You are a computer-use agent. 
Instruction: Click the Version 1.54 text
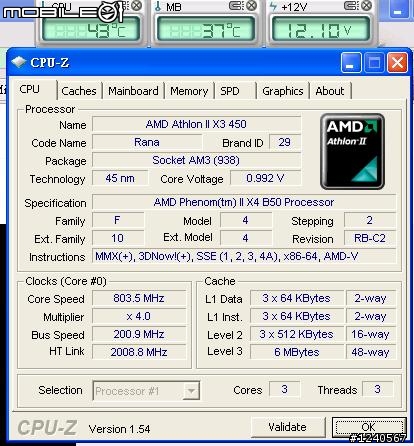click(x=120, y=429)
